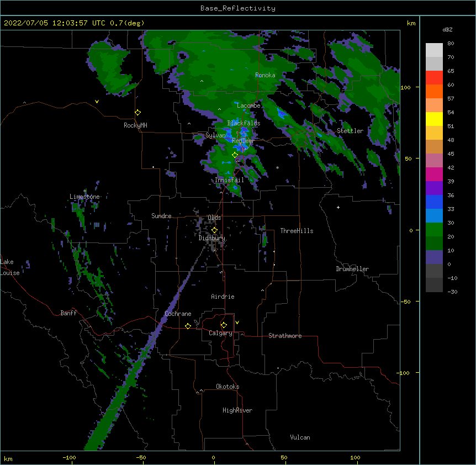Click the Olds label
476x465 pixels.
[214, 218]
